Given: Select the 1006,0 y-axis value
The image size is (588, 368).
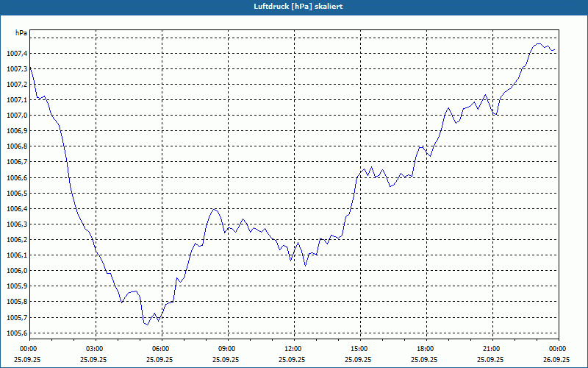Looking at the screenshot, I should (17, 271).
